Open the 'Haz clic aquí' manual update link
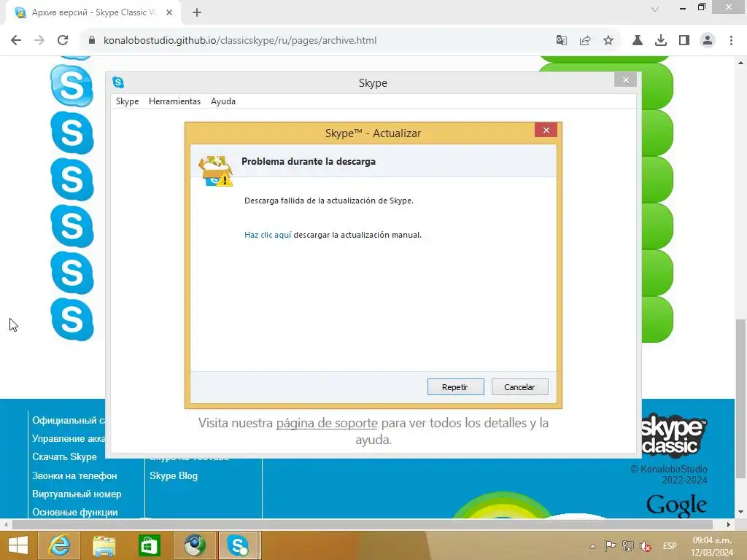The height and width of the screenshot is (560, 747). pos(268,235)
